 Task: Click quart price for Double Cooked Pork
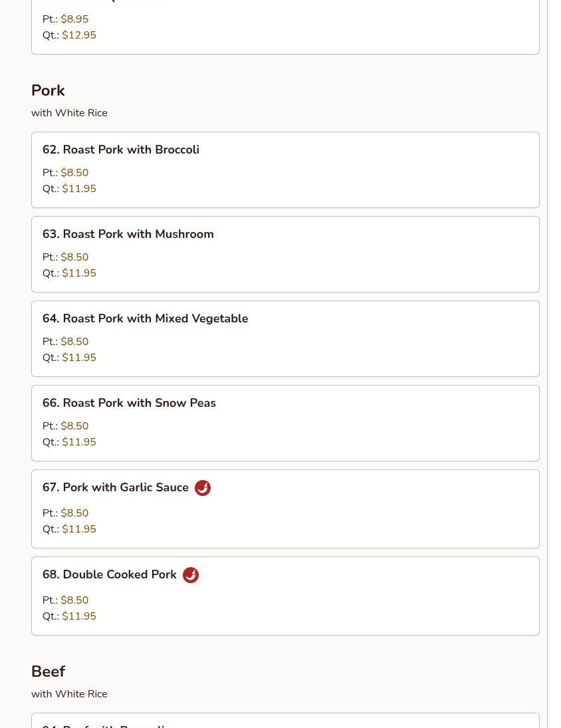[x=79, y=616]
